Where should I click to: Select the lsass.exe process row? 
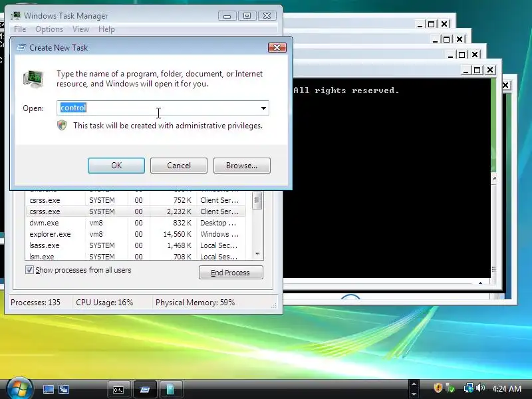[x=135, y=245]
